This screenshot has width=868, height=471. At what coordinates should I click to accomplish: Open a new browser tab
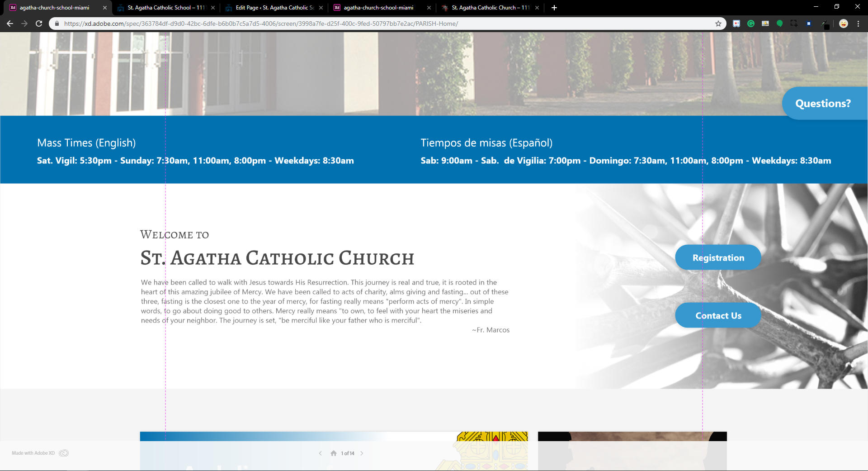[x=554, y=8]
